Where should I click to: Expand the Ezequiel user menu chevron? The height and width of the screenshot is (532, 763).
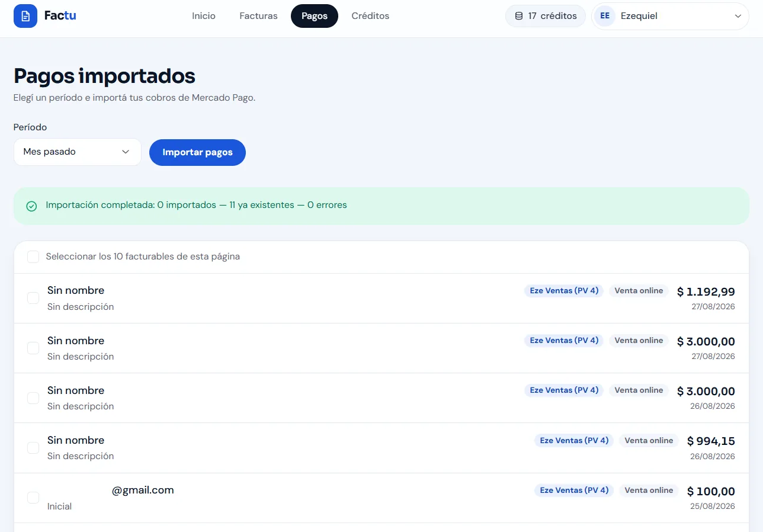738,16
